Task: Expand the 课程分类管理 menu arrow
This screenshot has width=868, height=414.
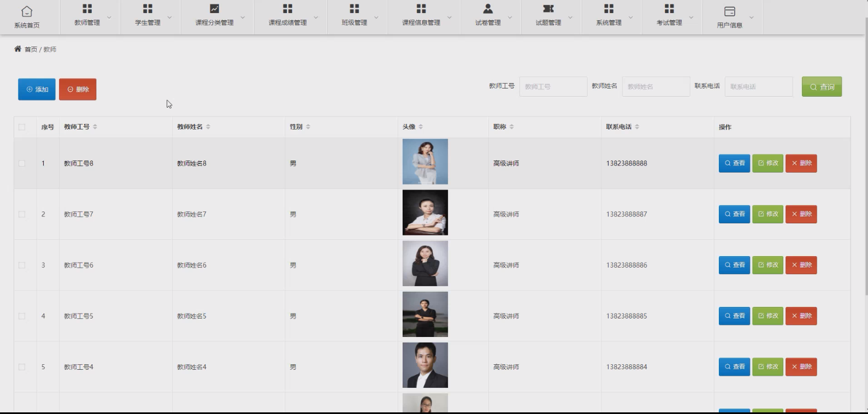Action: point(243,17)
